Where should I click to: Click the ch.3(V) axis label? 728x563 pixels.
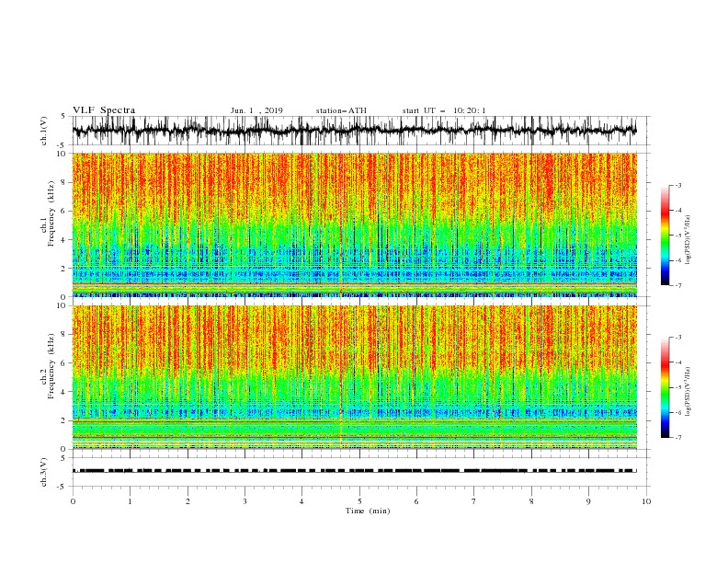44,472
